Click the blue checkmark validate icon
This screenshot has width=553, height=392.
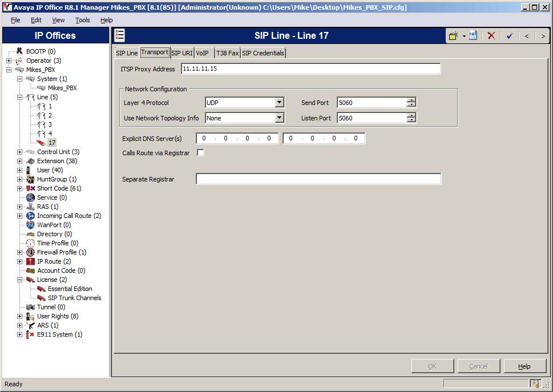(x=510, y=35)
